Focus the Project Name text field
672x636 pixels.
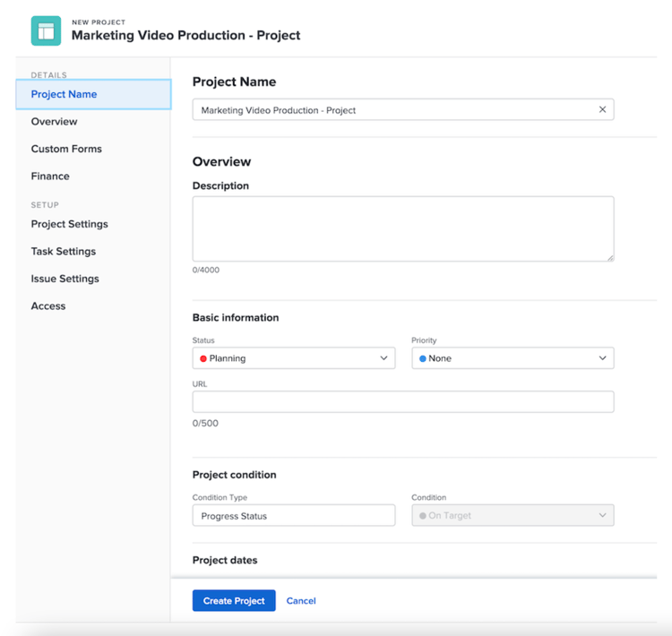403,109
